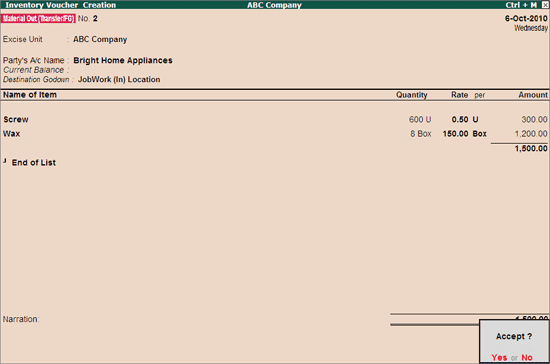
Task: Select the Material Out voucher type label
Action: tap(38, 19)
